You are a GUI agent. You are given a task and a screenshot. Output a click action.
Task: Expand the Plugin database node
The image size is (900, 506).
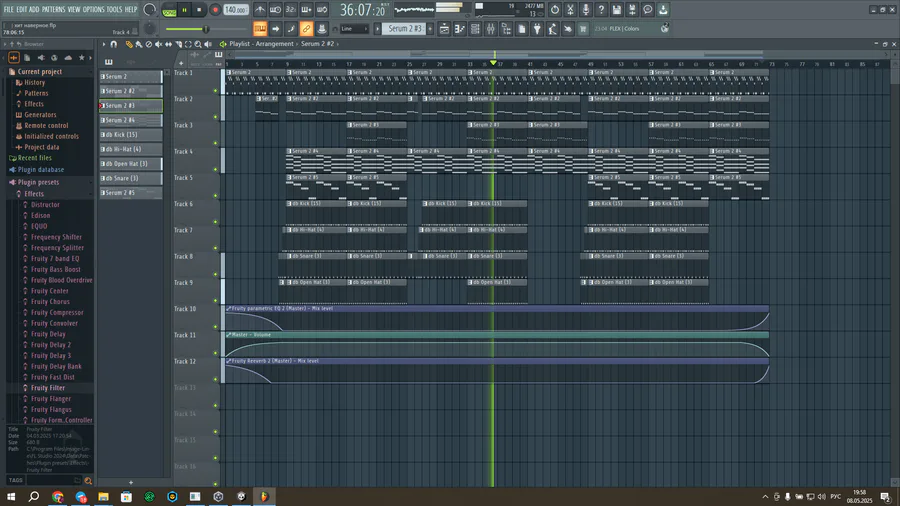[41, 170]
